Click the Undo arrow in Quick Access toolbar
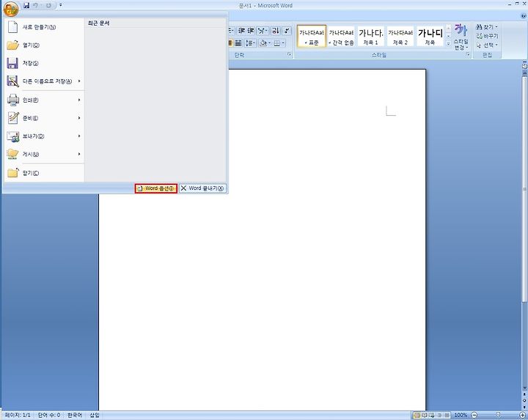The width and height of the screenshot is (528, 420). pyautogui.click(x=35, y=5)
